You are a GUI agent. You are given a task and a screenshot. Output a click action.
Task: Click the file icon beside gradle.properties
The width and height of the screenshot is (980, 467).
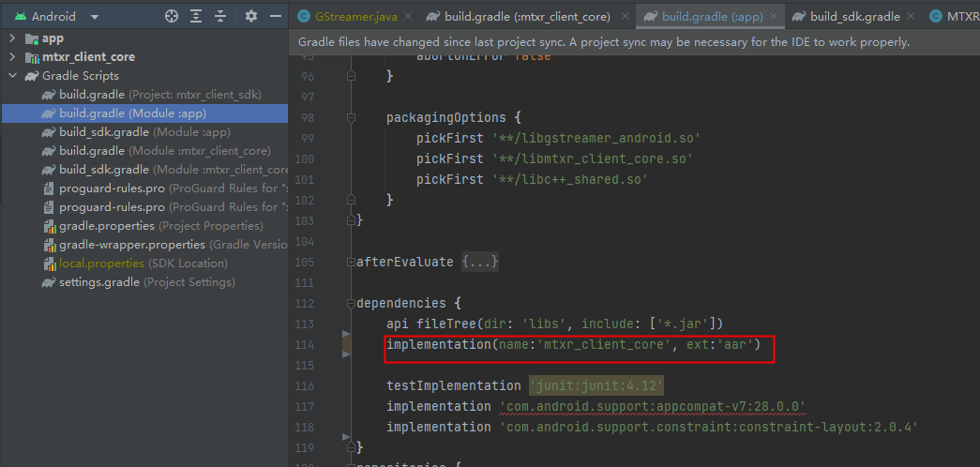tap(50, 226)
